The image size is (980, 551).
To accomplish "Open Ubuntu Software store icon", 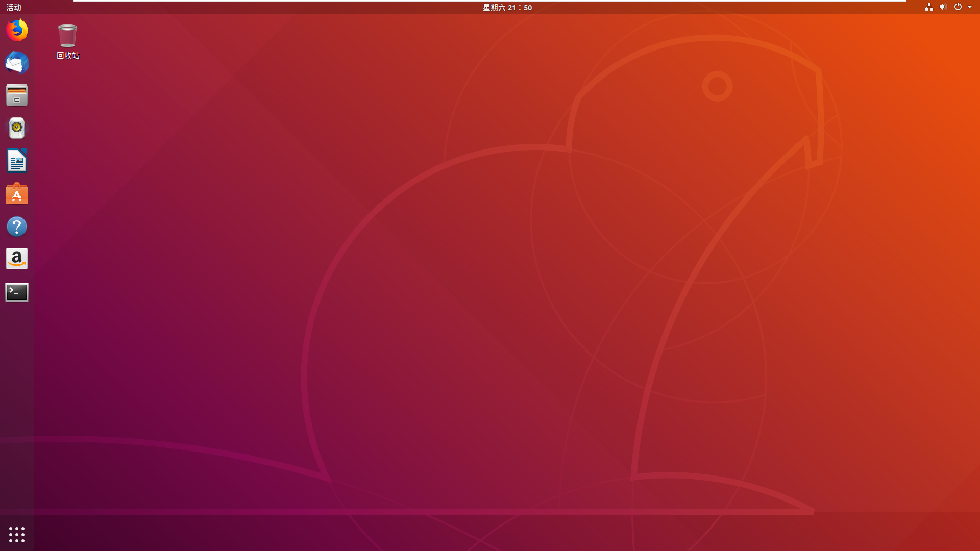I will click(x=17, y=194).
